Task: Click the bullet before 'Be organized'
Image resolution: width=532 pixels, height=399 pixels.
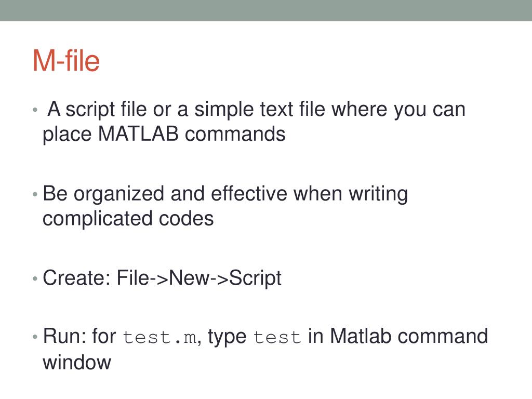Action: pos(35,194)
